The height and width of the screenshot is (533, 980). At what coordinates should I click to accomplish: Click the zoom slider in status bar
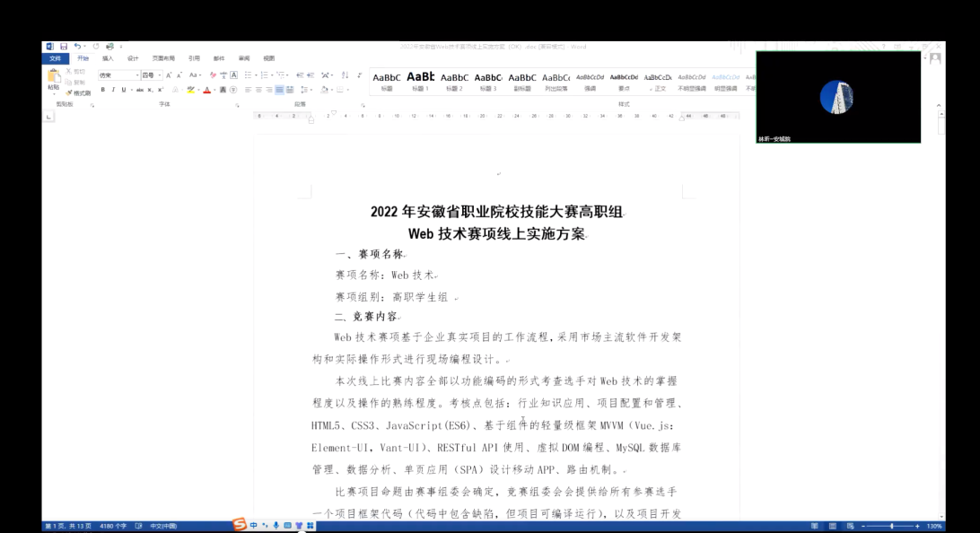click(x=890, y=526)
